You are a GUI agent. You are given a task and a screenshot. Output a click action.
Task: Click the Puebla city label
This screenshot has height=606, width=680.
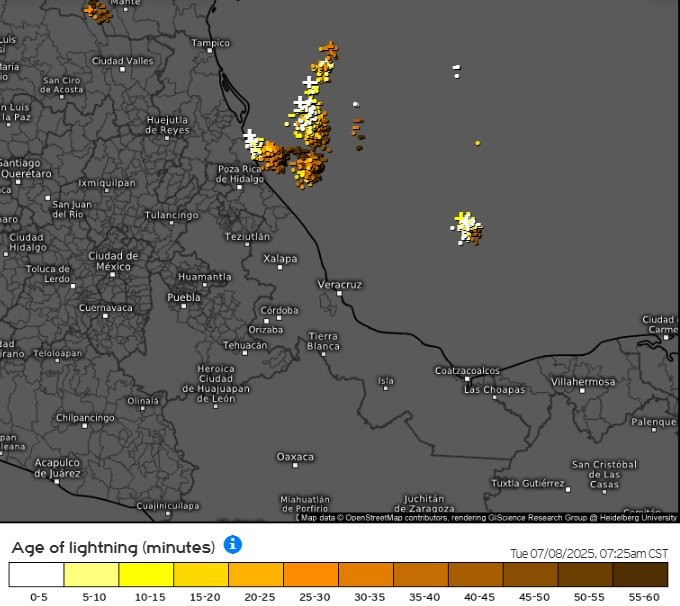[x=184, y=298]
